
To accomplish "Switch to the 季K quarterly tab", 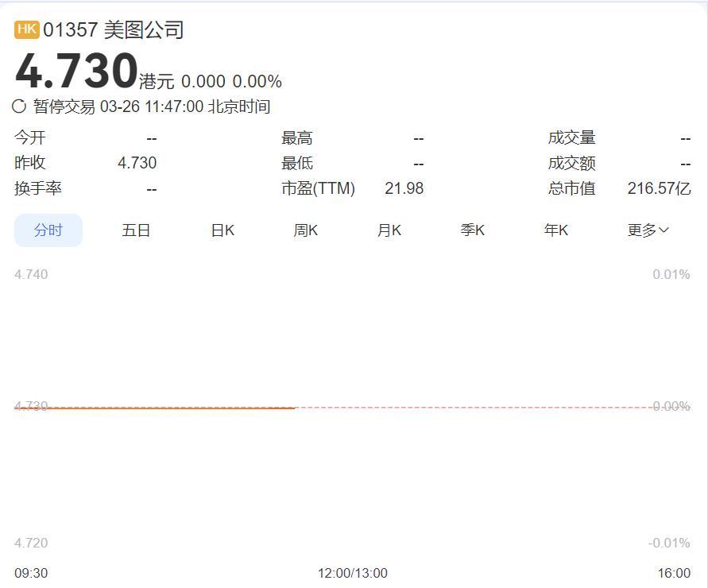I will tap(473, 229).
